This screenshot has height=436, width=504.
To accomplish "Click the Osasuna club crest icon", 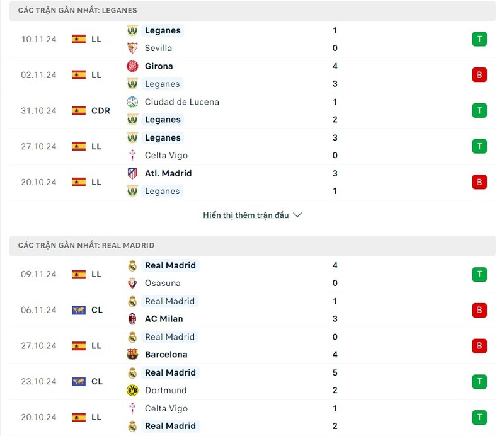I will [x=132, y=283].
